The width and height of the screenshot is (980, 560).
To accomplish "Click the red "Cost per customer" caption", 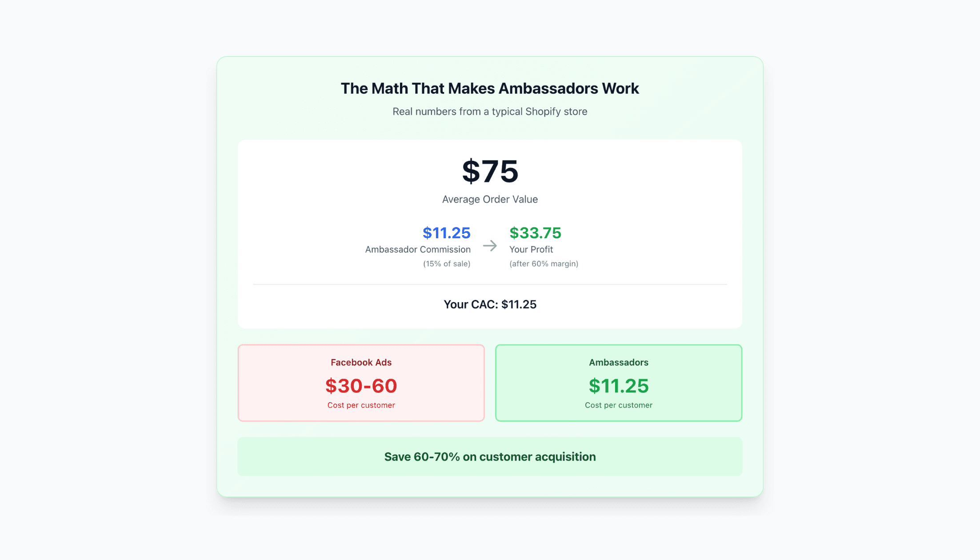I will pos(361,405).
